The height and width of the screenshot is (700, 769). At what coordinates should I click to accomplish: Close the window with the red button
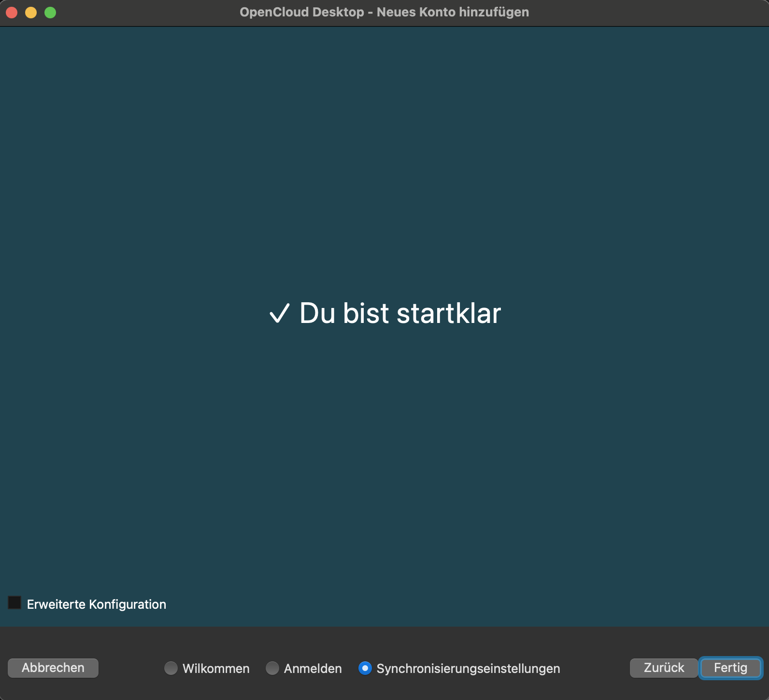pyautogui.click(x=12, y=13)
